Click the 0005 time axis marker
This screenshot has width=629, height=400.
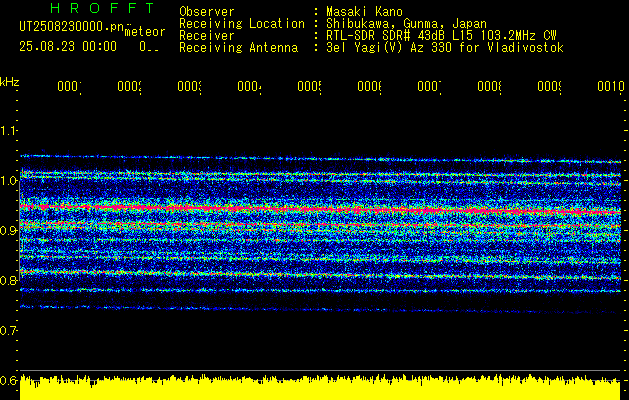[x=310, y=86]
